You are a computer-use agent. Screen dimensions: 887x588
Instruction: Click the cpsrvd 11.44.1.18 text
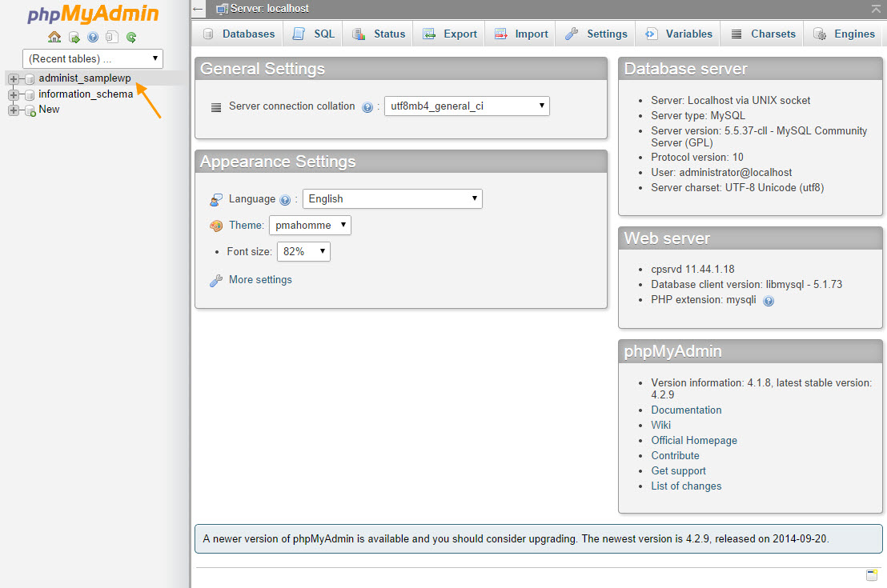[x=692, y=269]
